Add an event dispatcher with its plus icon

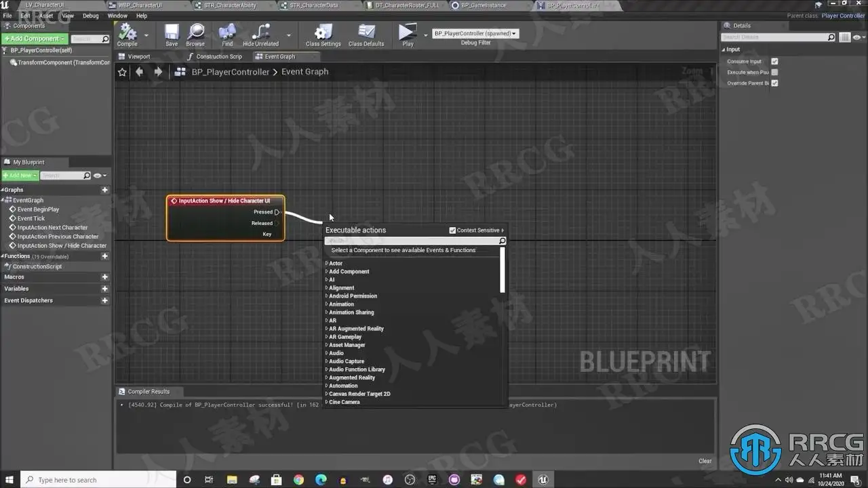tap(104, 300)
